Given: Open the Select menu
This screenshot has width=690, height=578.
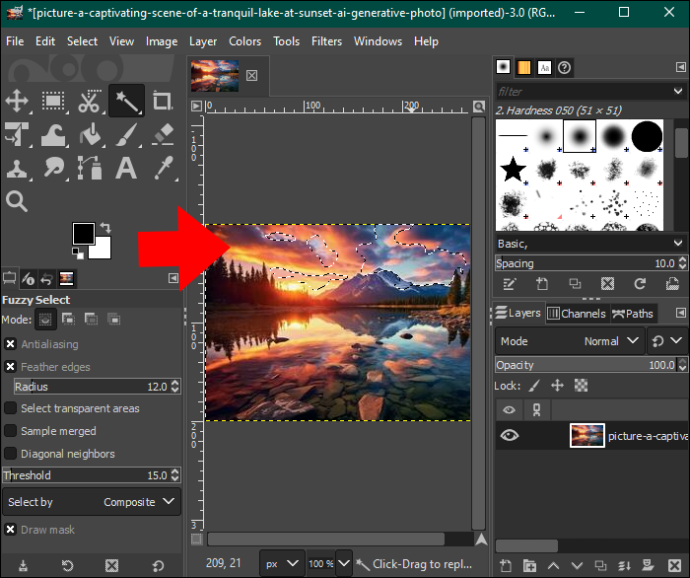Looking at the screenshot, I should pyautogui.click(x=82, y=41).
